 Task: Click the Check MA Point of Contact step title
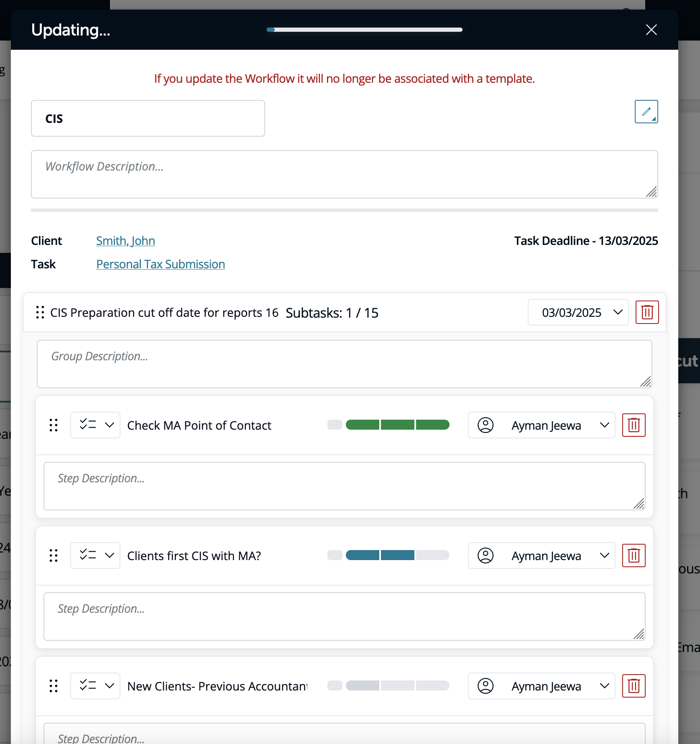tap(199, 426)
